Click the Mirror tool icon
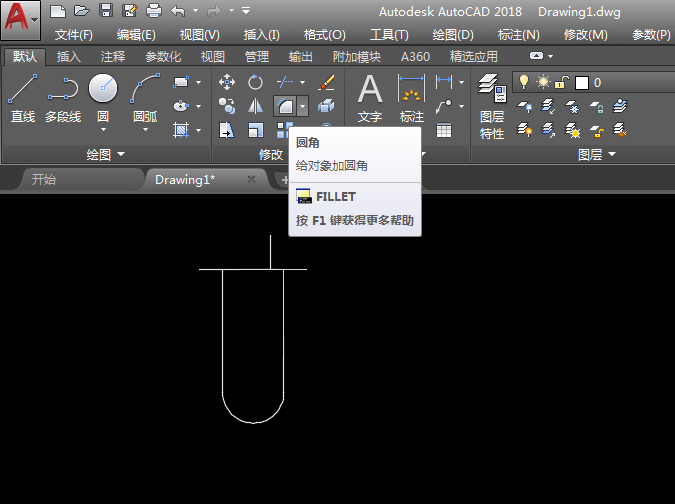The height and width of the screenshot is (504, 675). (255, 106)
